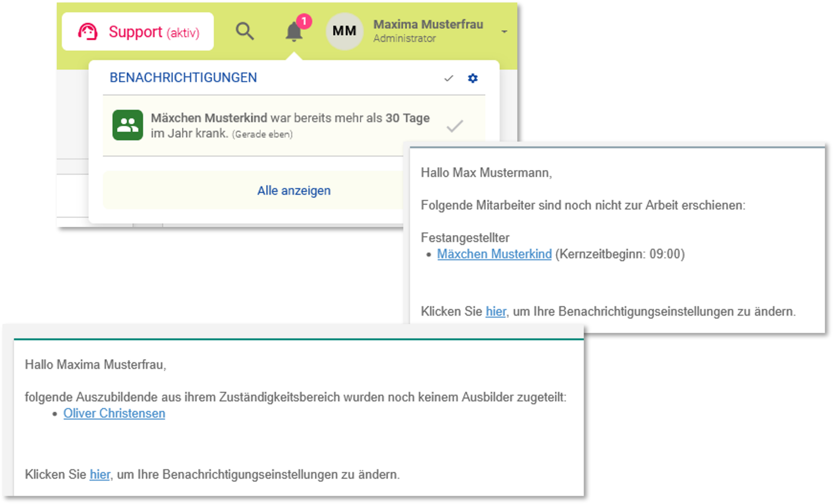Click the hier link in Max Mustermann's email
Image resolution: width=833 pixels, height=504 pixels.
[x=495, y=311]
